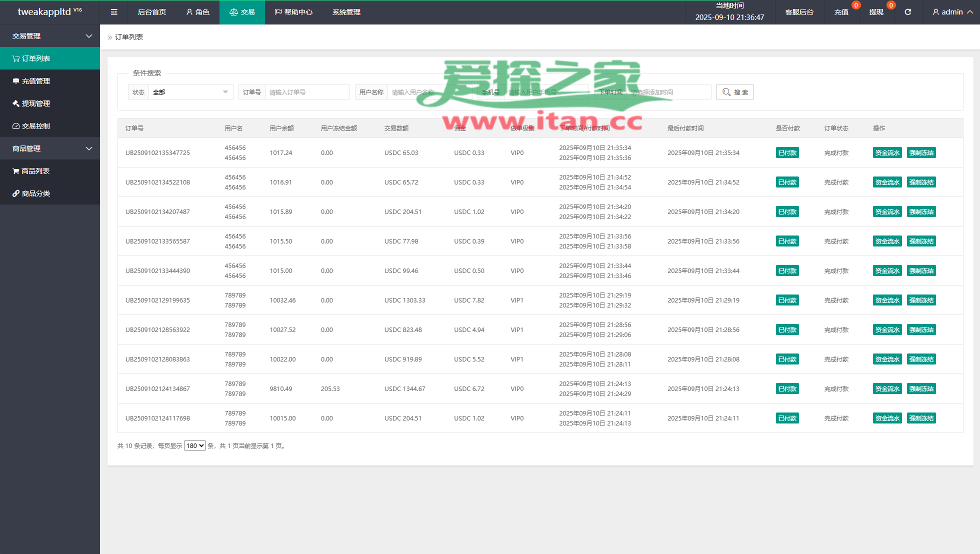Click the hamburger menu collapse icon
The width and height of the screenshot is (980, 554).
click(x=114, y=12)
